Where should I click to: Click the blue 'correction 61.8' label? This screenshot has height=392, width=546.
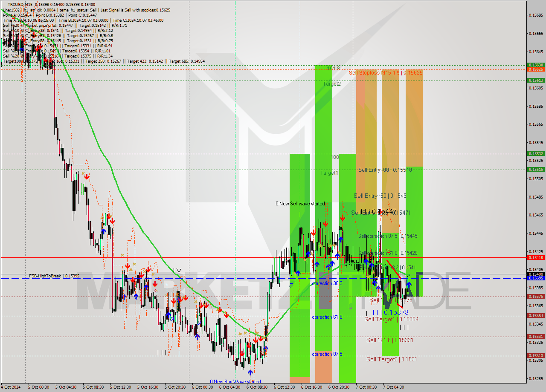point(327,317)
